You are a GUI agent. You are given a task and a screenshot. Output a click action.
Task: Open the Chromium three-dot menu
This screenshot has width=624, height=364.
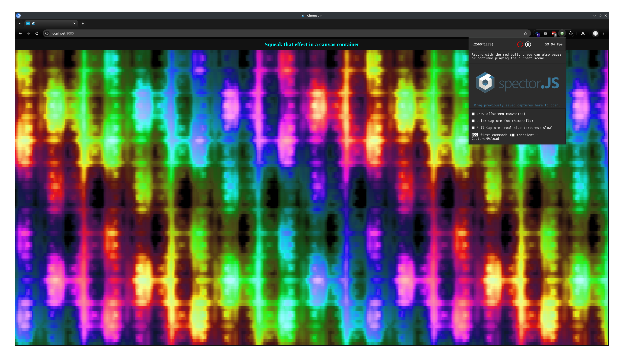[604, 33]
